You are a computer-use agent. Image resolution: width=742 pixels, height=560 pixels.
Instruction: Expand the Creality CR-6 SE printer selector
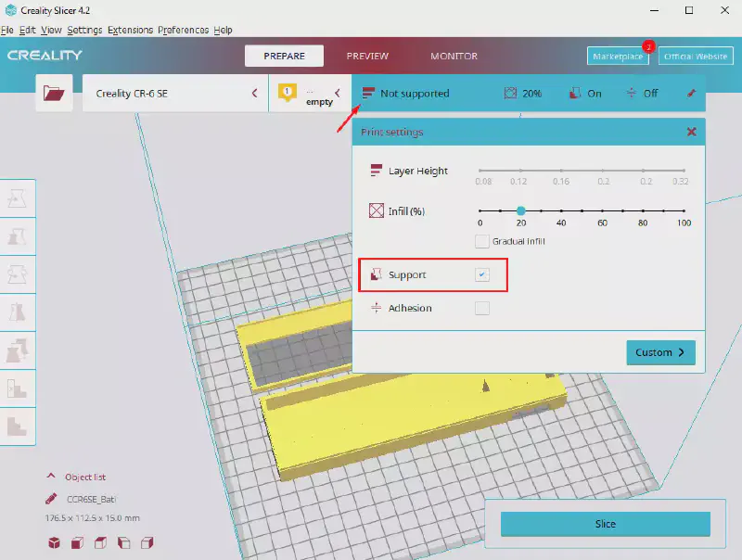click(x=255, y=94)
